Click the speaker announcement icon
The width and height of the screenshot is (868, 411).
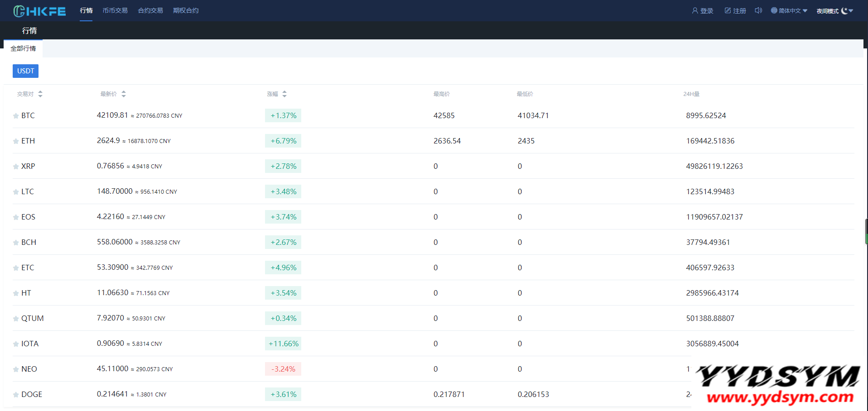coord(758,10)
